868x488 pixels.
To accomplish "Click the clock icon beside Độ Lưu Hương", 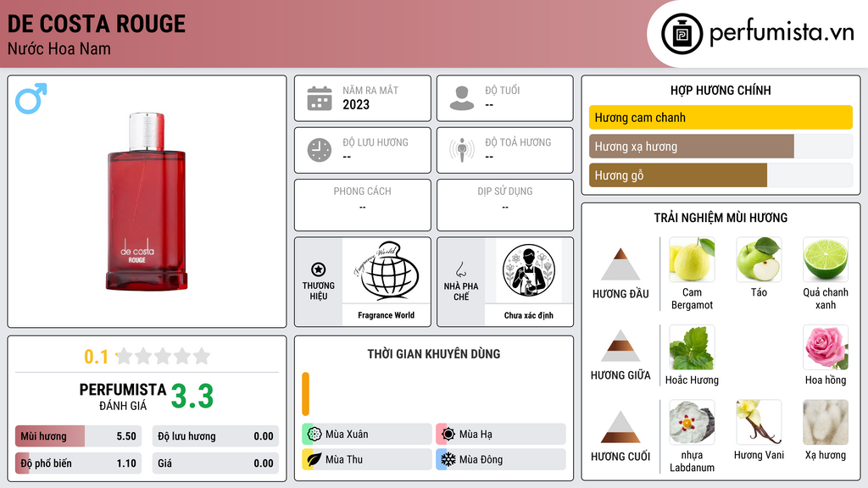I will click(320, 150).
